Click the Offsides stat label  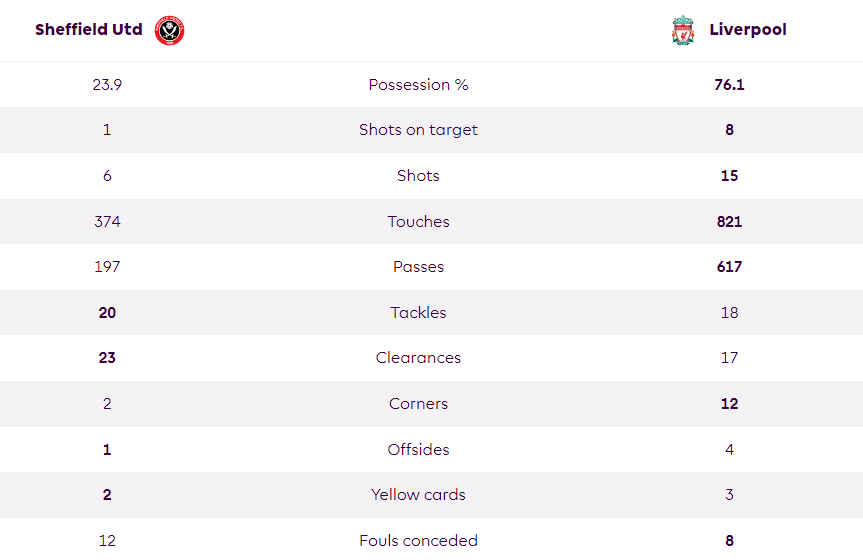click(418, 449)
